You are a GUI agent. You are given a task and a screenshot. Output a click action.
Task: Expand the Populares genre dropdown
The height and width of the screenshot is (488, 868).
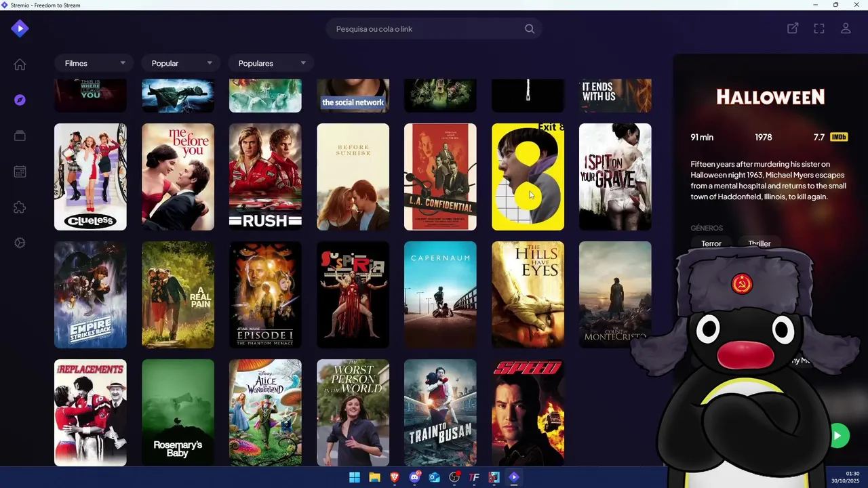click(x=271, y=63)
